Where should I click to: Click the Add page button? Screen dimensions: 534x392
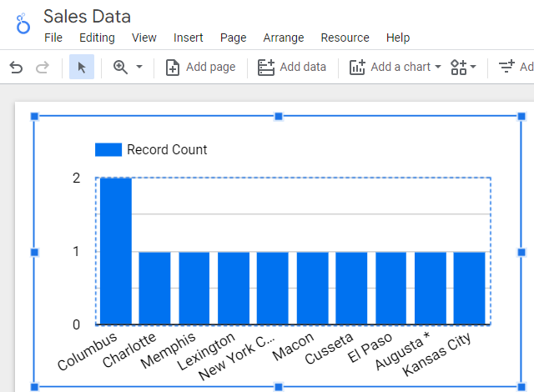(x=200, y=67)
